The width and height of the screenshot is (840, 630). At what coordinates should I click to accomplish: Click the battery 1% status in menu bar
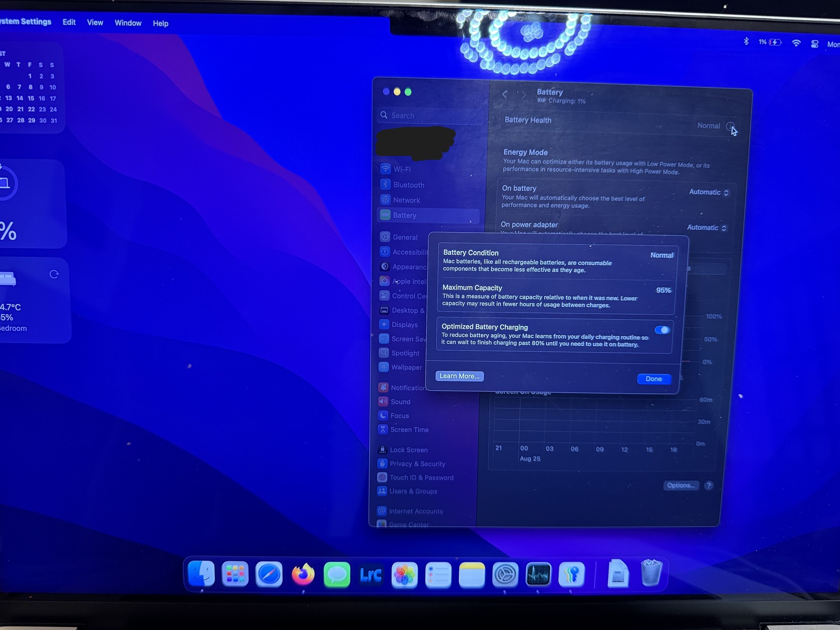coord(770,42)
